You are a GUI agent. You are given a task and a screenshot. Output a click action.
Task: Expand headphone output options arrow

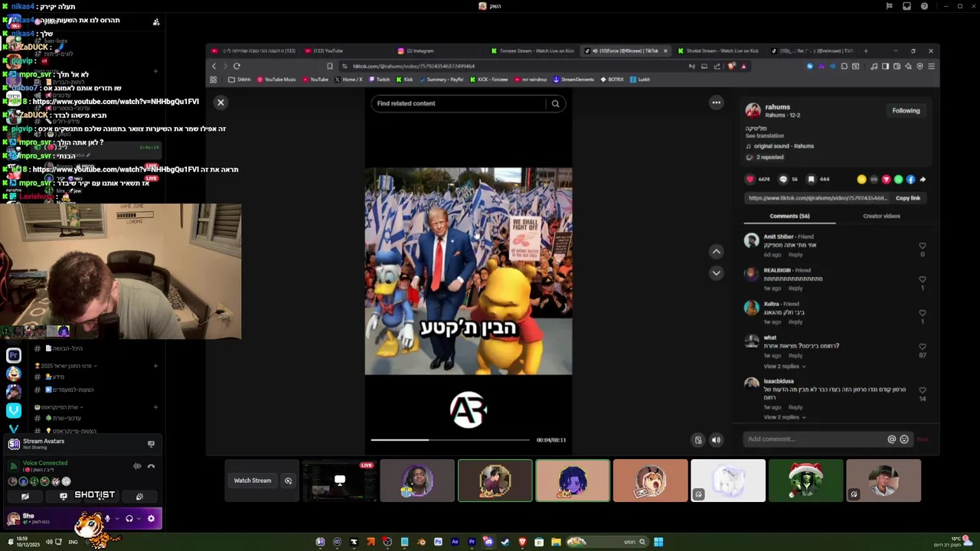139,518
